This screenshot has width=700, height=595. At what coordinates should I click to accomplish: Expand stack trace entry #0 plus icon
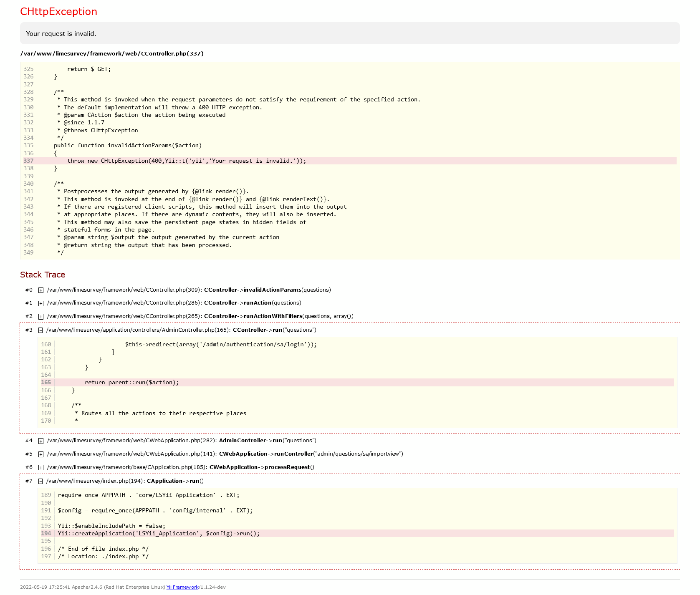[x=41, y=290]
